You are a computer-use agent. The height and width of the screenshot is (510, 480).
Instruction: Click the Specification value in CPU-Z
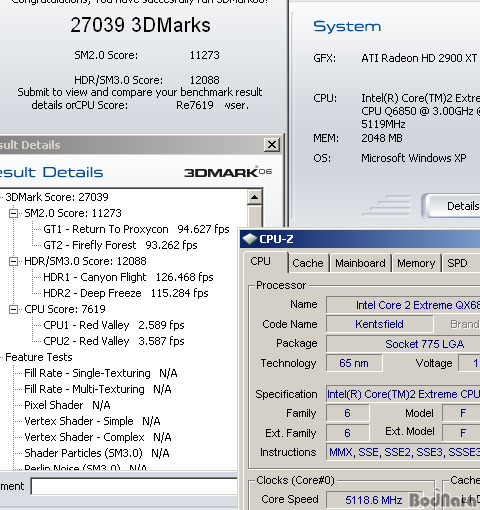click(403, 394)
